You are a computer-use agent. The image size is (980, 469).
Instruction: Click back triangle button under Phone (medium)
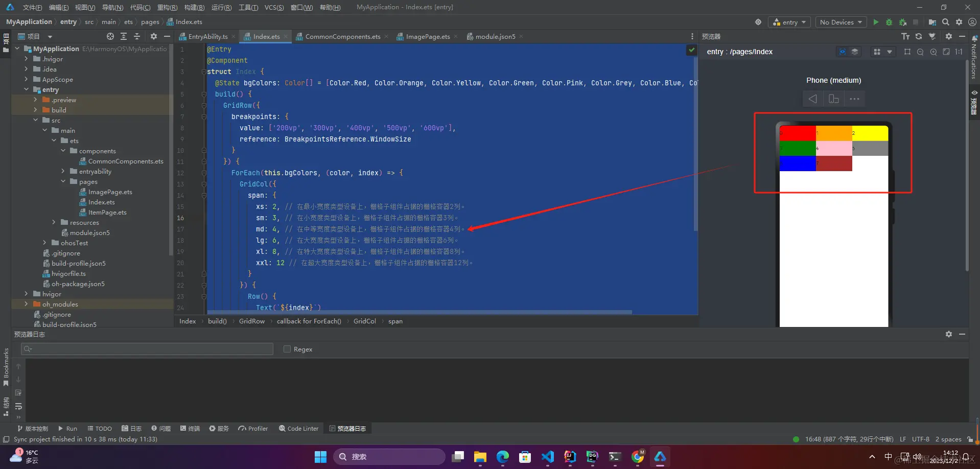pyautogui.click(x=812, y=99)
